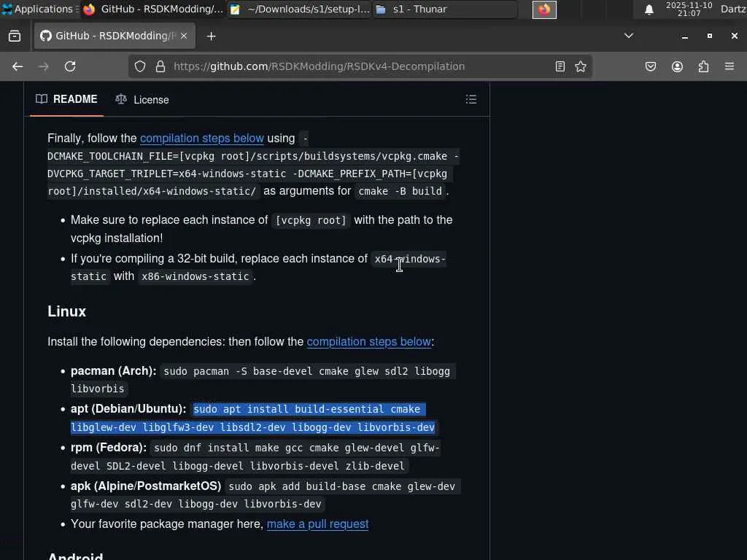Open the README outline list icon
The height and width of the screenshot is (560, 747).
(x=471, y=99)
